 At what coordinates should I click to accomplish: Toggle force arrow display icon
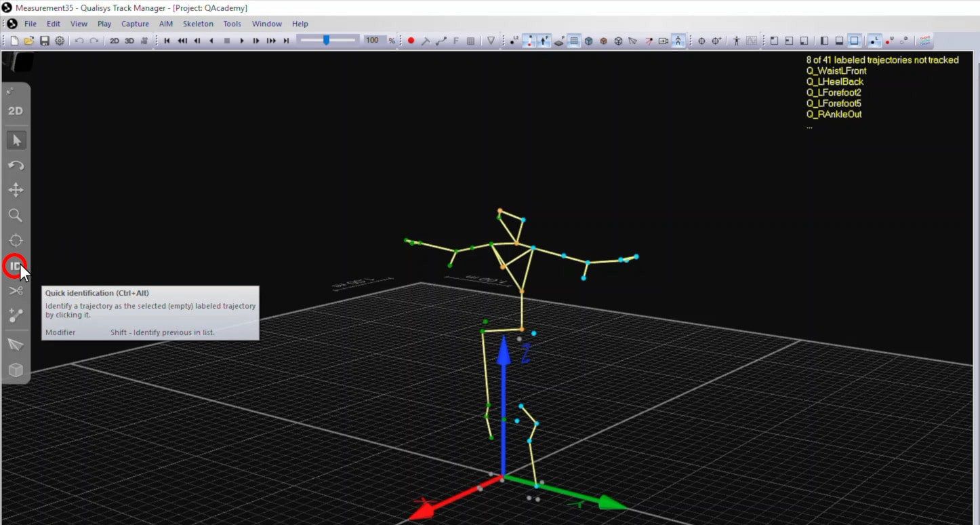click(544, 41)
